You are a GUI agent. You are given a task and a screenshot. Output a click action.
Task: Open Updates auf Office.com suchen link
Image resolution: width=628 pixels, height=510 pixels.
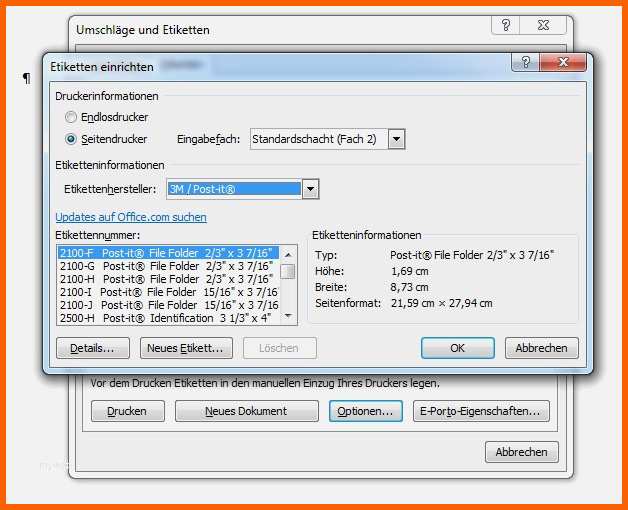coord(131,217)
